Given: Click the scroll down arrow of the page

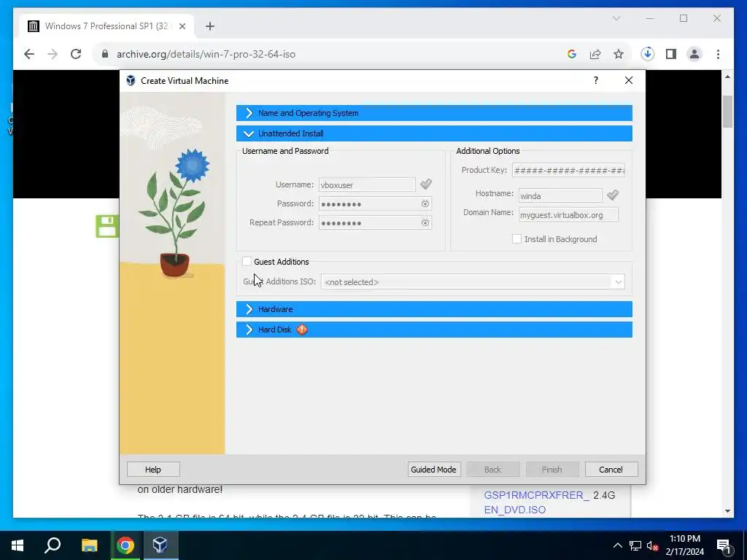Looking at the screenshot, I should click(x=727, y=511).
